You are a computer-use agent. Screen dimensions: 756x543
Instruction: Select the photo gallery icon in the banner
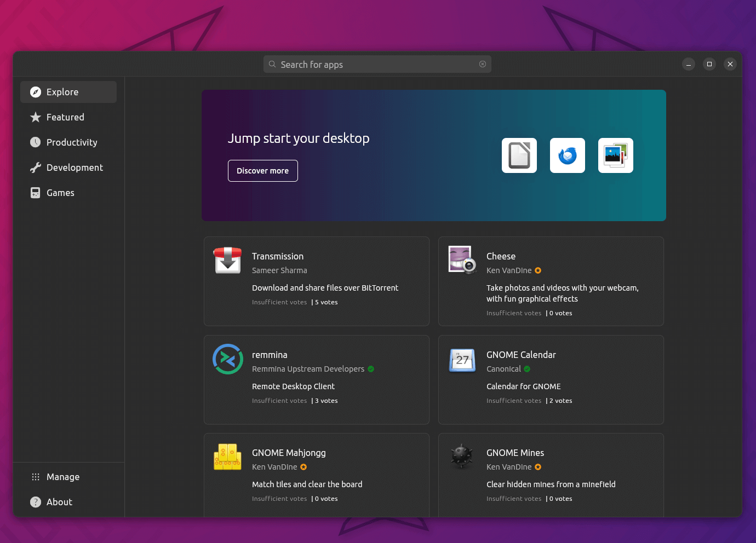615,155
